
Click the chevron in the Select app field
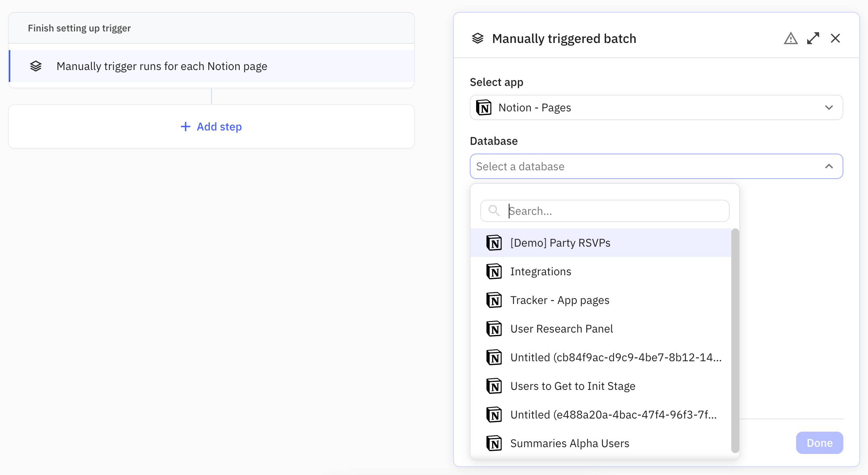coord(829,108)
